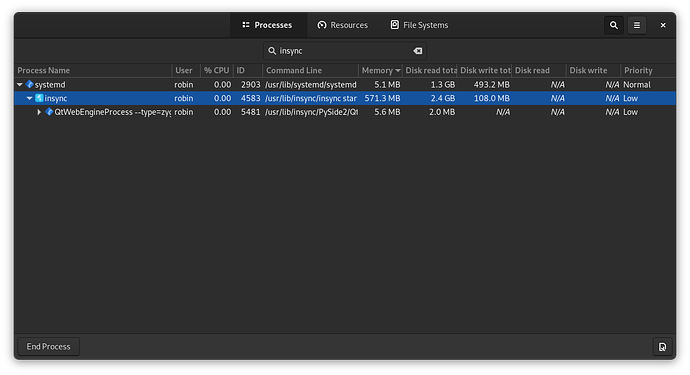690x375 pixels.
Task: Switch to the Processes tab
Action: point(268,25)
